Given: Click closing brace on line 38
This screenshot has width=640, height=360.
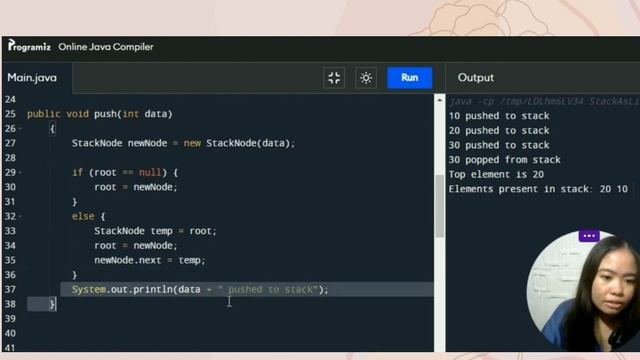Looking at the screenshot, I should (52, 304).
